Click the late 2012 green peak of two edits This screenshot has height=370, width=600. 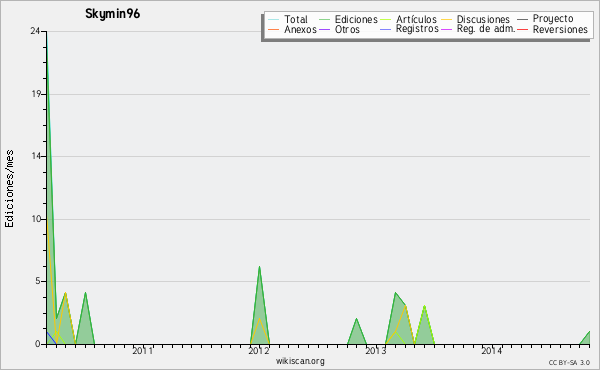[357, 319]
